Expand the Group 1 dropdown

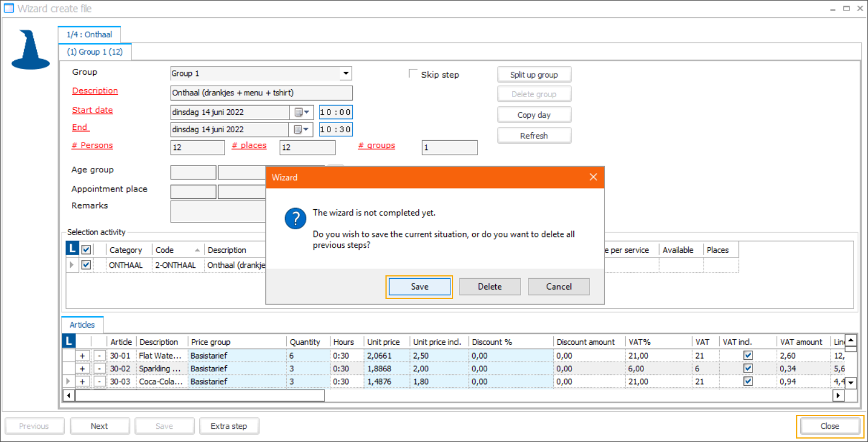click(x=345, y=74)
